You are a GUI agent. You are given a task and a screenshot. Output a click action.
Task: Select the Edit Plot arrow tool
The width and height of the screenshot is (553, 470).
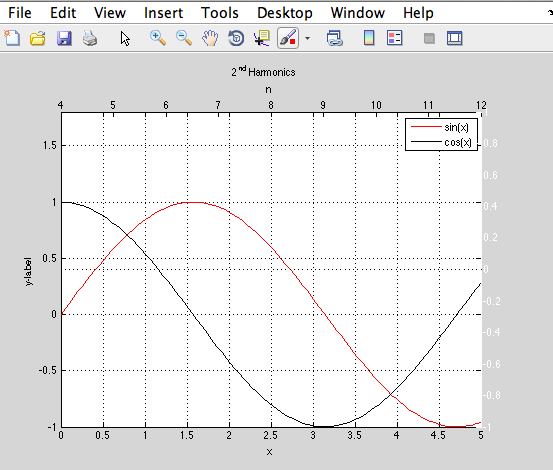pos(125,38)
